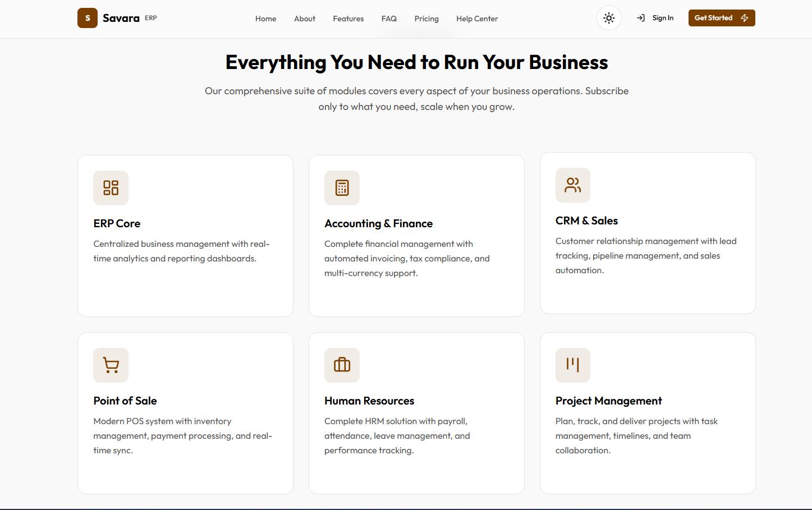Click the Sign In arrow icon
The width and height of the screenshot is (812, 510).
coord(640,17)
